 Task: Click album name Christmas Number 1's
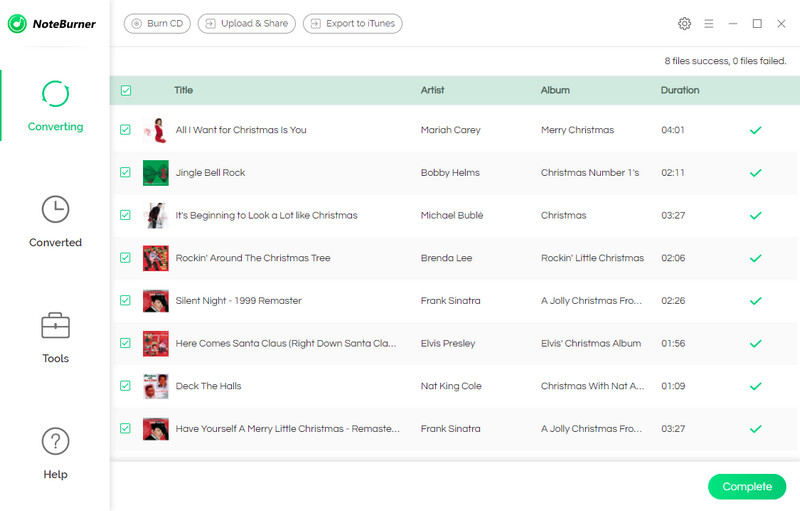tap(590, 172)
